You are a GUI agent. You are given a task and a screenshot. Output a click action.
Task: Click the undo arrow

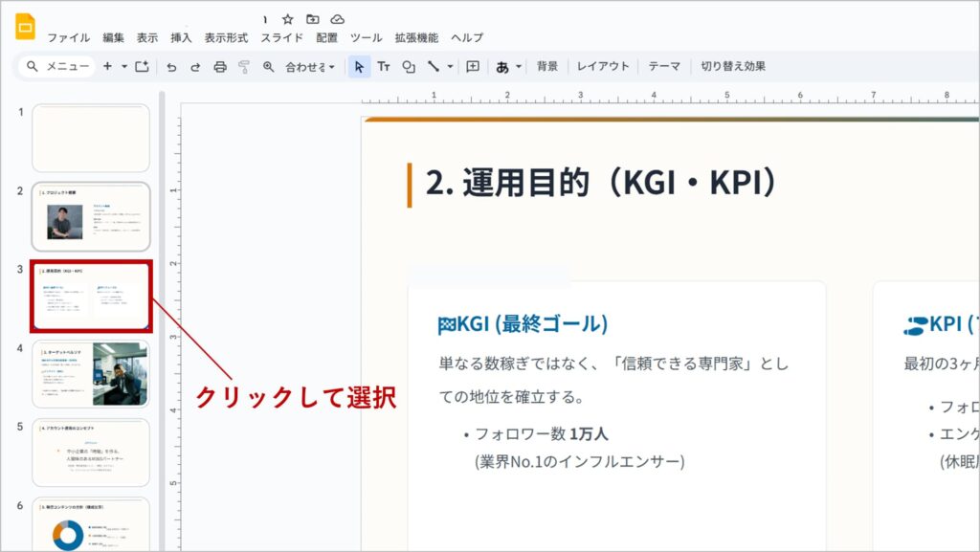click(x=171, y=67)
